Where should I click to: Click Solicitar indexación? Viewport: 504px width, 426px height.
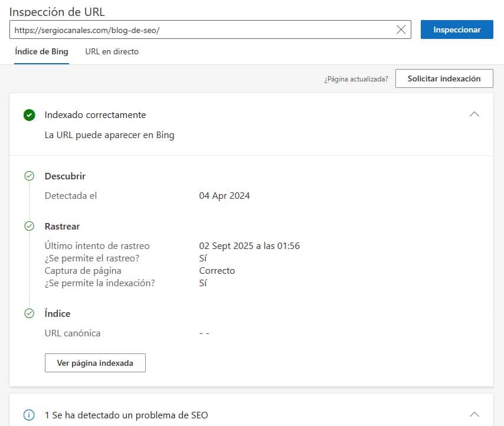coord(444,78)
